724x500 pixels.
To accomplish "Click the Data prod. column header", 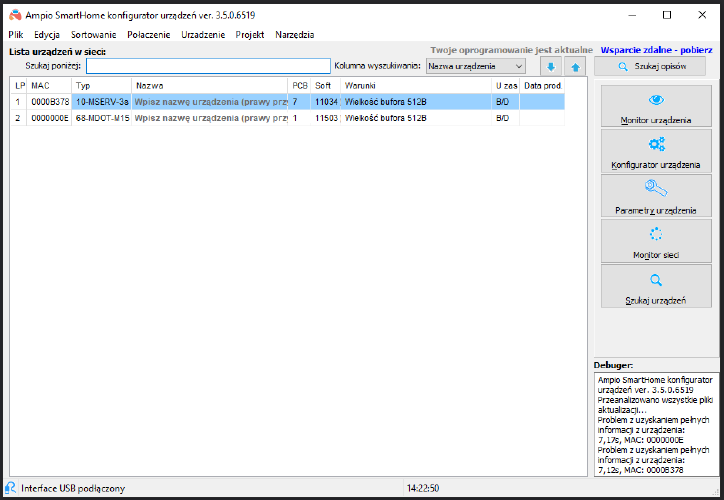I will coord(542,85).
